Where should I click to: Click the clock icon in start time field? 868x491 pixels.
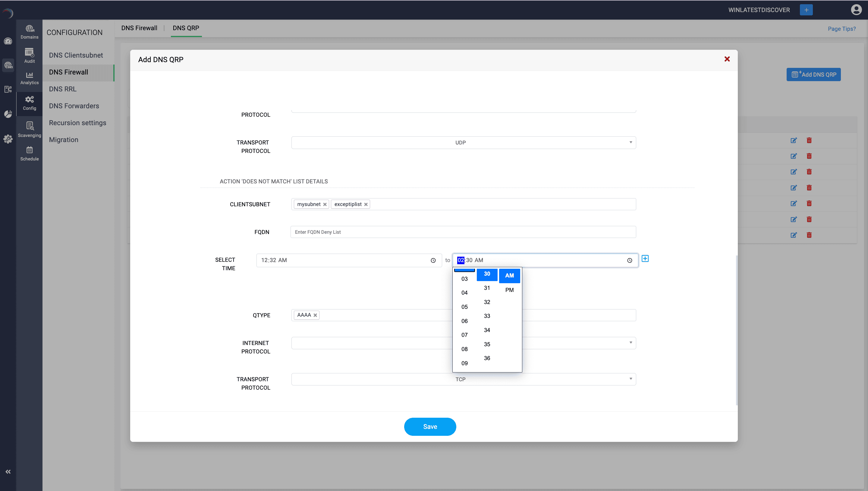tap(433, 260)
